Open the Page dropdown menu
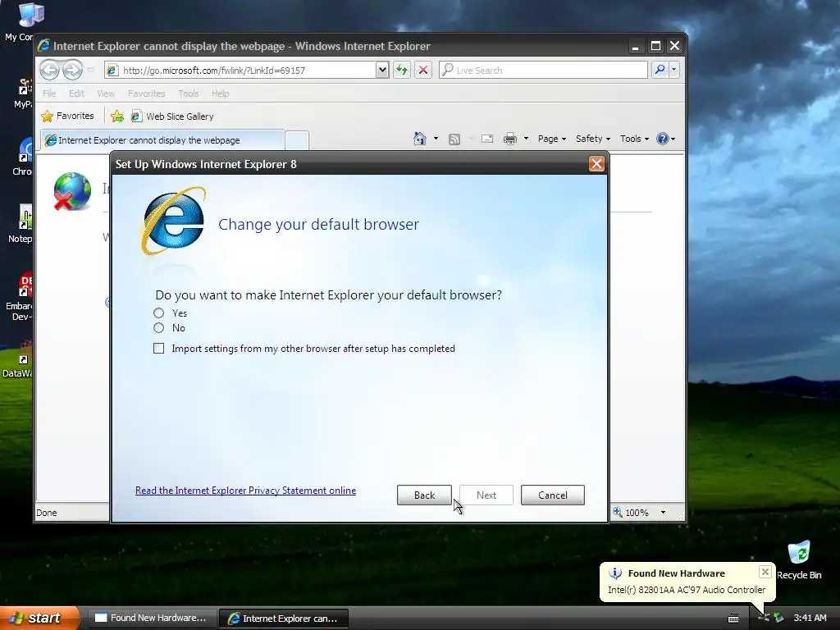Screen dimensions: 840x630 click(x=552, y=139)
